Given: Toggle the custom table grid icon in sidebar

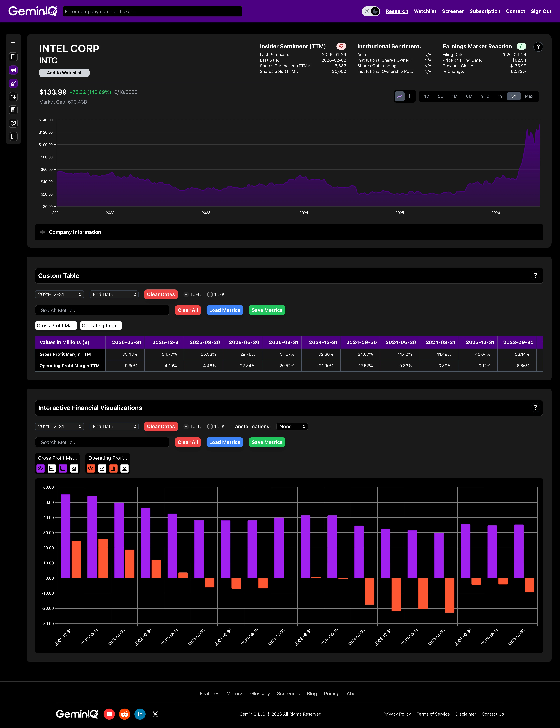Looking at the screenshot, I should click(x=13, y=70).
